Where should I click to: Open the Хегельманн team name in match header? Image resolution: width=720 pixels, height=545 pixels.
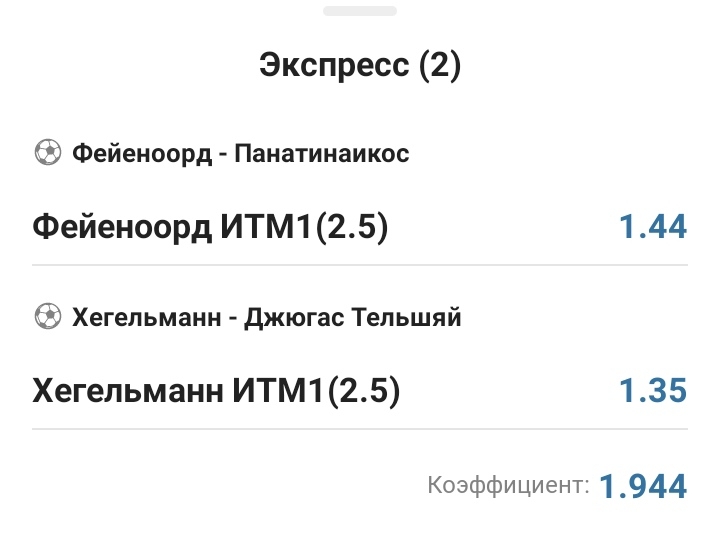[145, 319]
